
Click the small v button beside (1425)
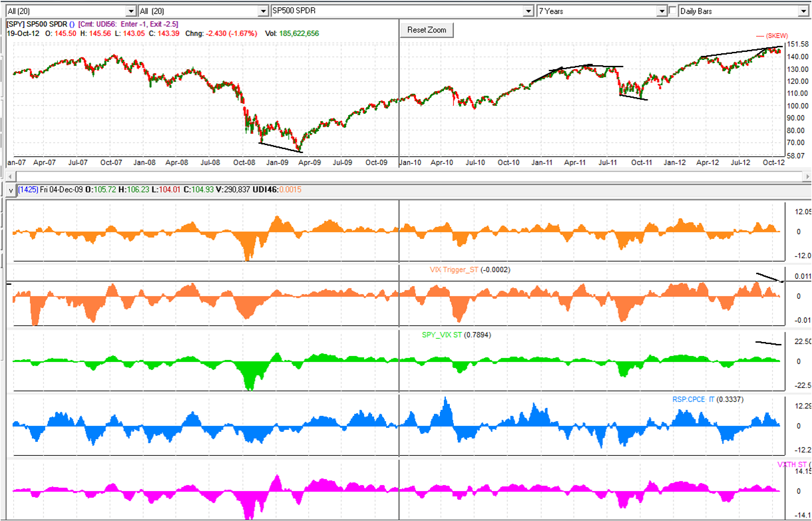coord(10,190)
